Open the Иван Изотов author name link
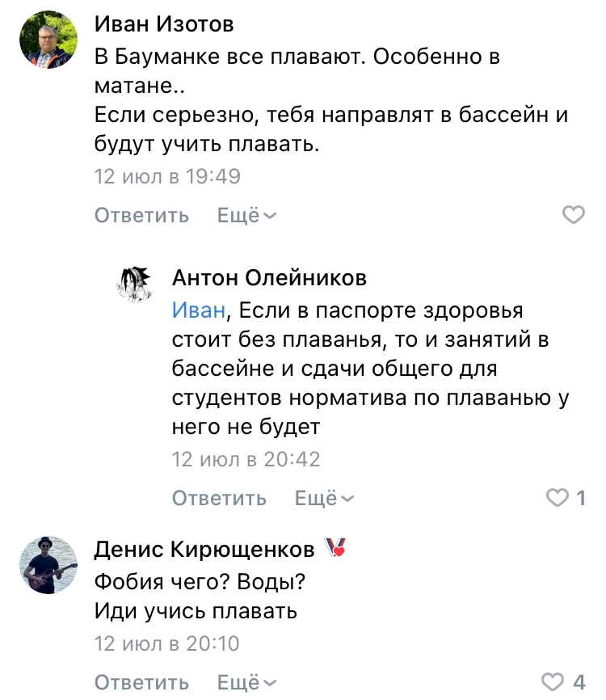Viewport: 606px width, 700px height. point(164,24)
